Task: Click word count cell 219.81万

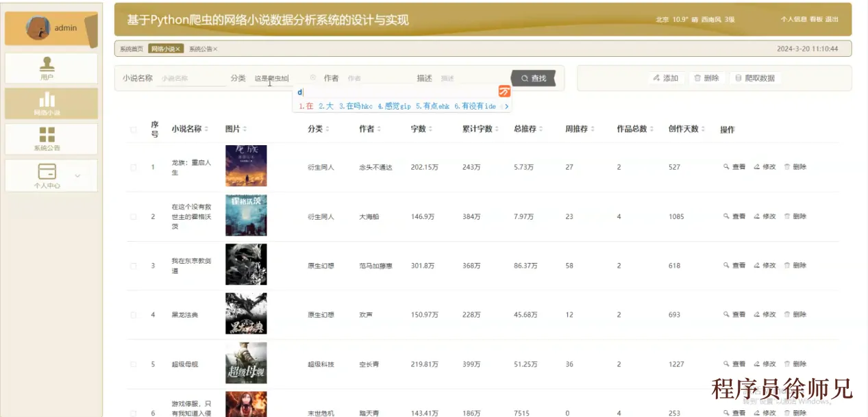Action: [x=424, y=364]
